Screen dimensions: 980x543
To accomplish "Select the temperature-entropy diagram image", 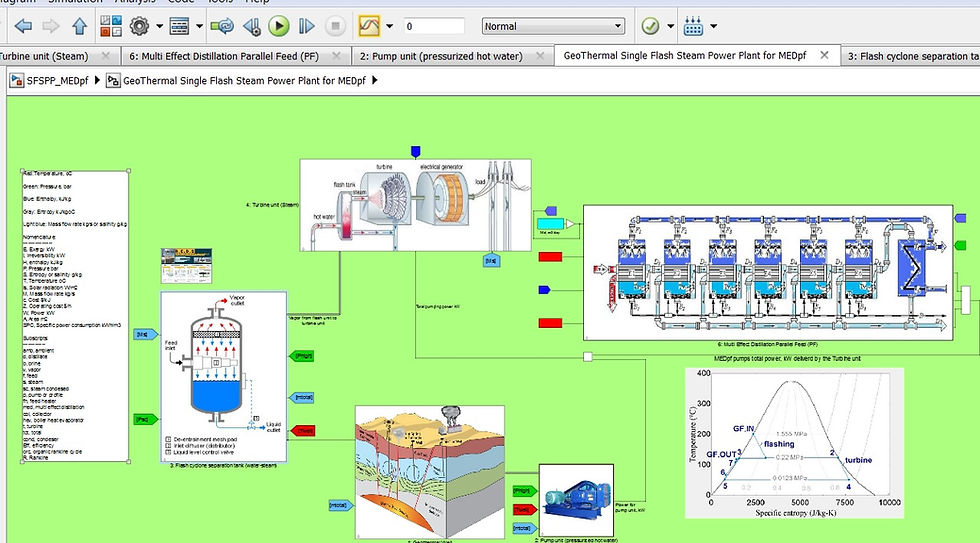I will point(794,443).
